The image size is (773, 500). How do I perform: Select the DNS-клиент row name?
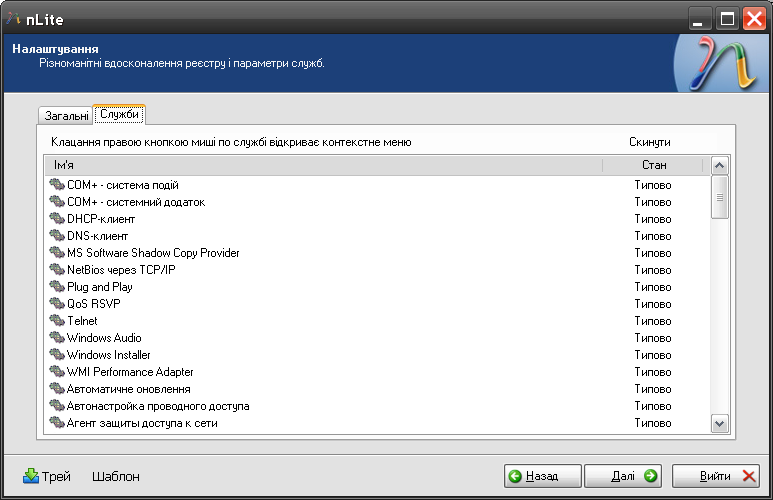pyautogui.click(x=98, y=236)
